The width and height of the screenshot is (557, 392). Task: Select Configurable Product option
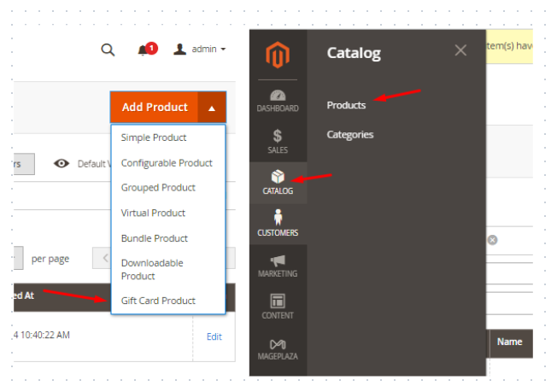coord(167,162)
